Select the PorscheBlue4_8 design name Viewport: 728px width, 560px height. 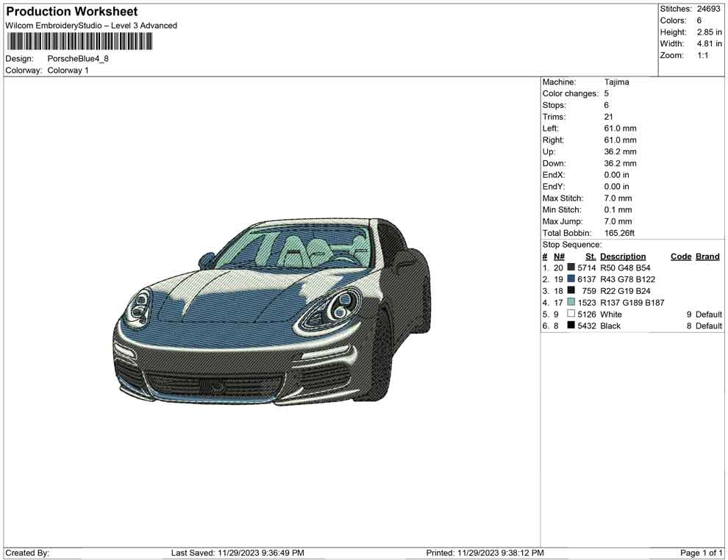(x=78, y=59)
